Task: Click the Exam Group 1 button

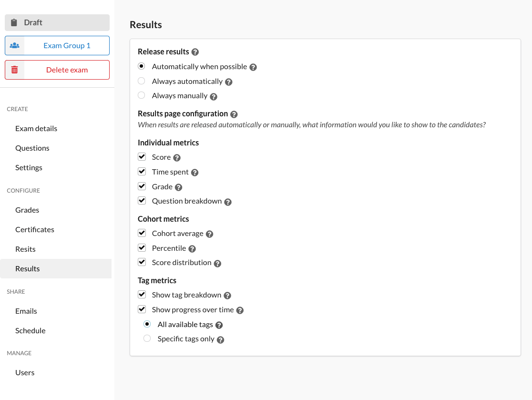Action: coord(57,45)
